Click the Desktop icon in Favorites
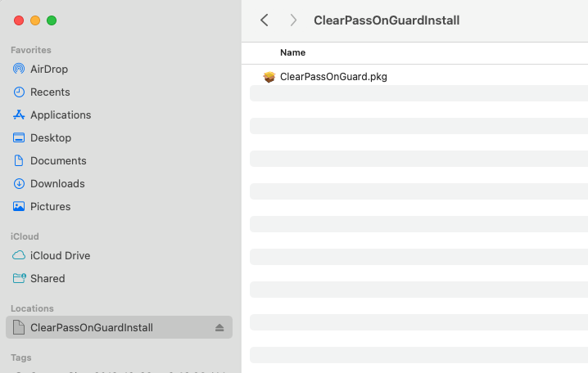The width and height of the screenshot is (588, 373). (19, 138)
